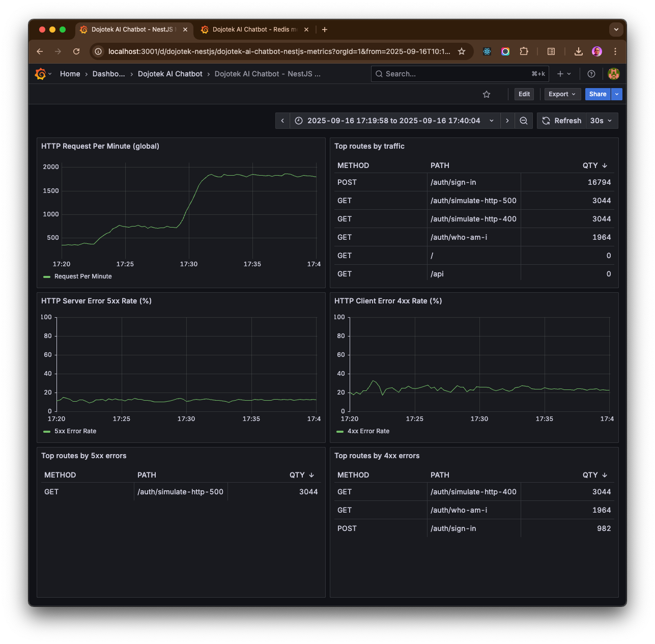
Task: Click the Edit dashboard button
Action: [x=524, y=94]
